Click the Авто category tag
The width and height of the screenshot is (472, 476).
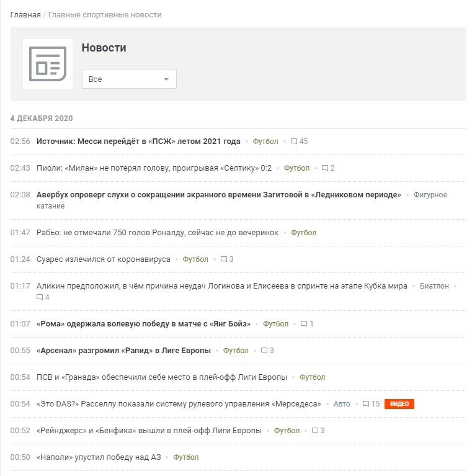point(342,404)
